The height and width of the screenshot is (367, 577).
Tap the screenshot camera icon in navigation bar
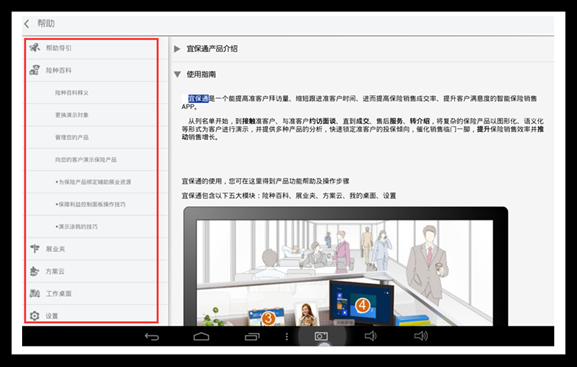click(321, 336)
